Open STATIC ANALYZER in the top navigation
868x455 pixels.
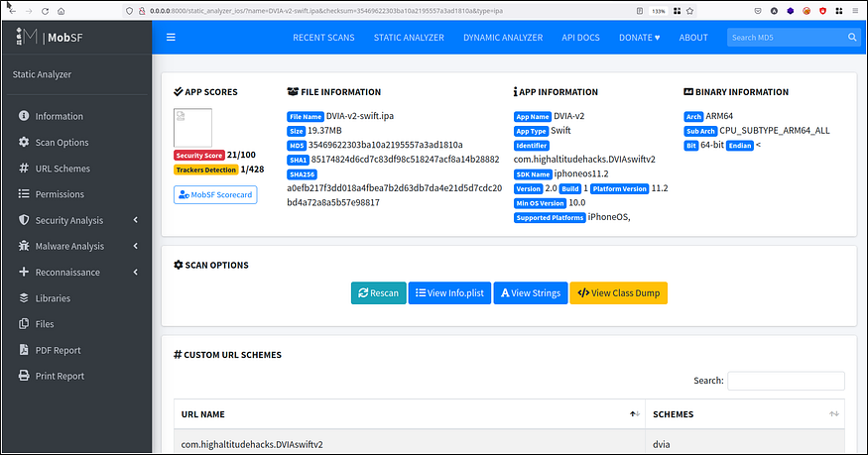tap(409, 38)
